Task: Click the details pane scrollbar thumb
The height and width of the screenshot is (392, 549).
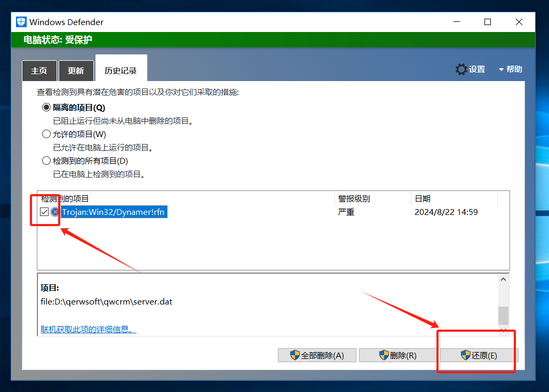Action: pyautogui.click(x=504, y=316)
